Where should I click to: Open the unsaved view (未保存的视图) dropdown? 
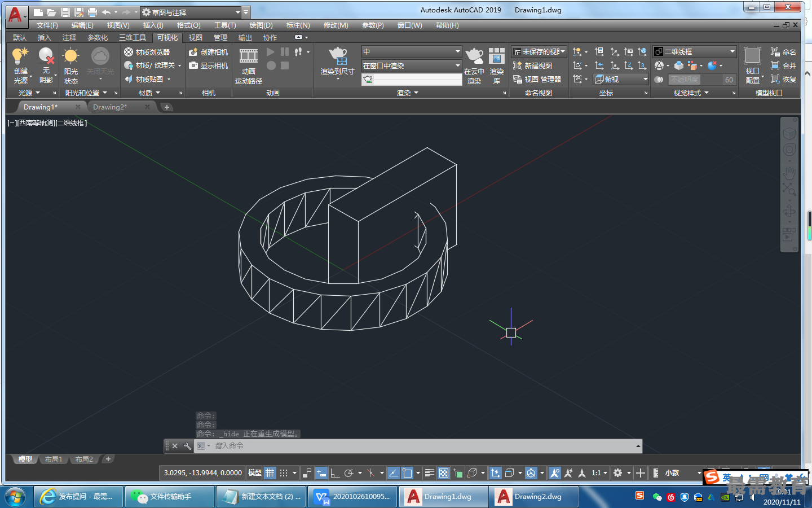[539, 51]
